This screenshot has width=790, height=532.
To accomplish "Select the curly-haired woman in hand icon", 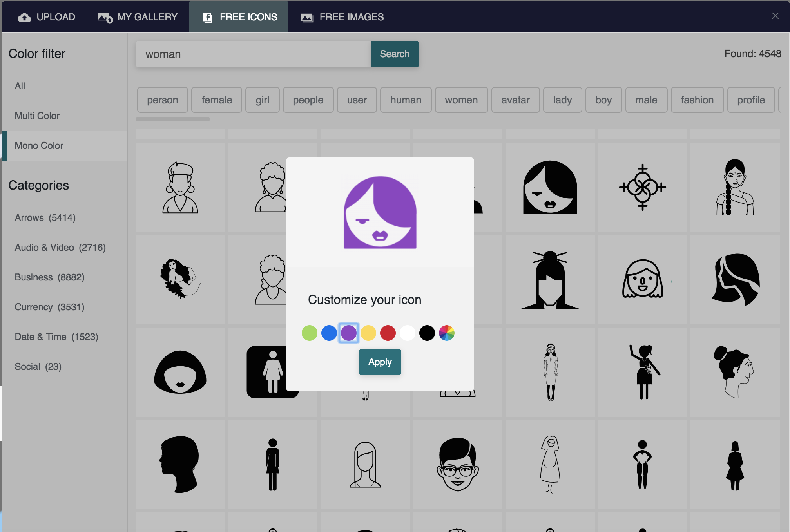I will [x=180, y=280].
